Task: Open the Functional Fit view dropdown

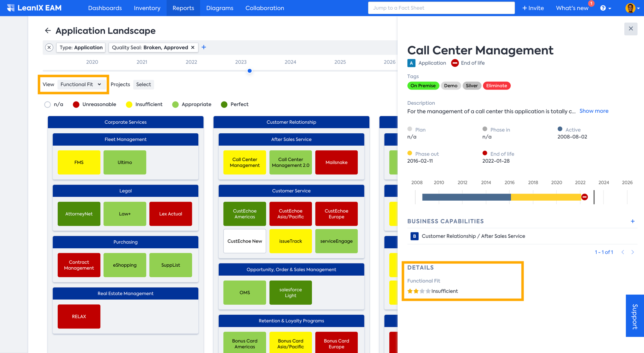Action: click(x=80, y=84)
